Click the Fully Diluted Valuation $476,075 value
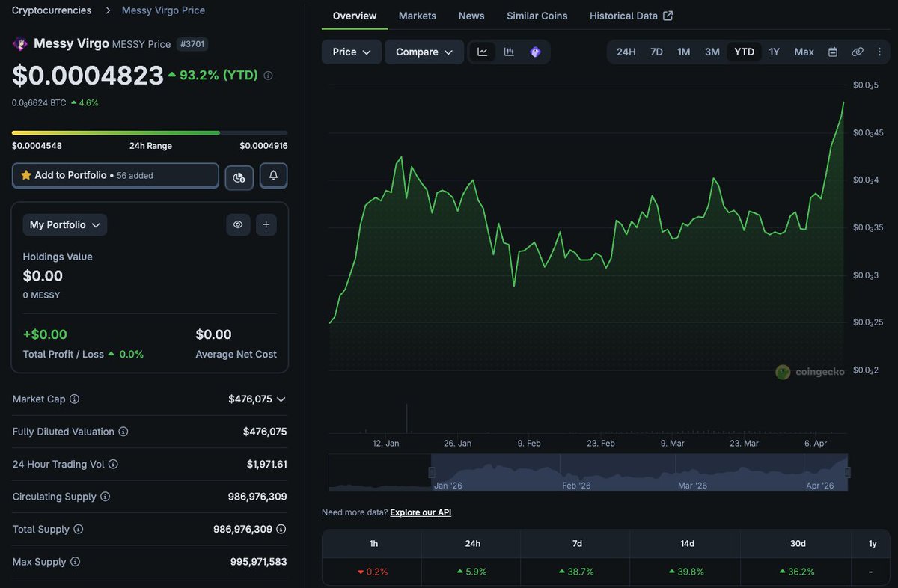Viewport: 898px width, 588px height. 265,432
